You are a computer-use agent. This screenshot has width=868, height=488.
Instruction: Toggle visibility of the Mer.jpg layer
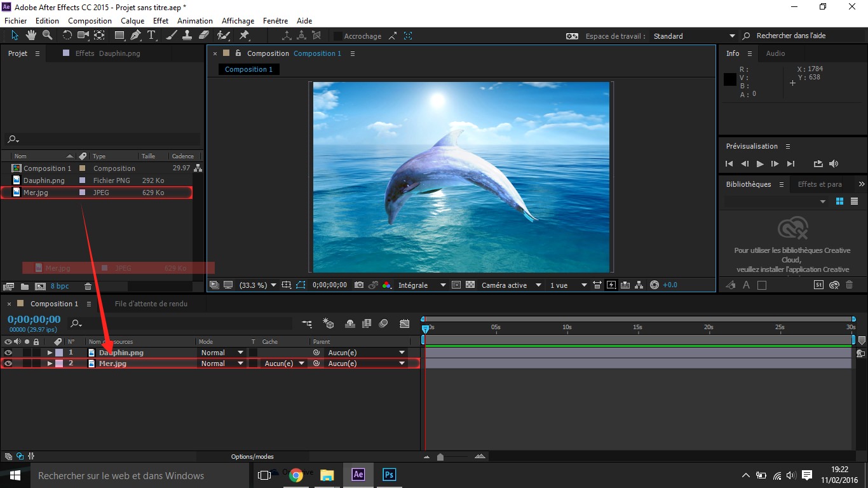[8, 363]
